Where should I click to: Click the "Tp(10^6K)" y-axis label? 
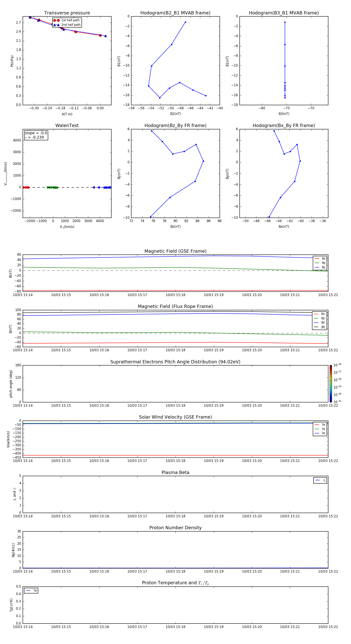tap(12, 605)
